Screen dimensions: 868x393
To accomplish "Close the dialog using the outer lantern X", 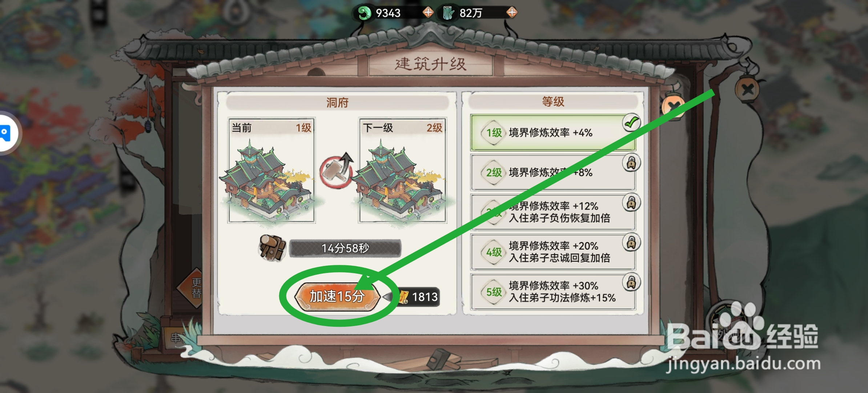I will tap(747, 89).
